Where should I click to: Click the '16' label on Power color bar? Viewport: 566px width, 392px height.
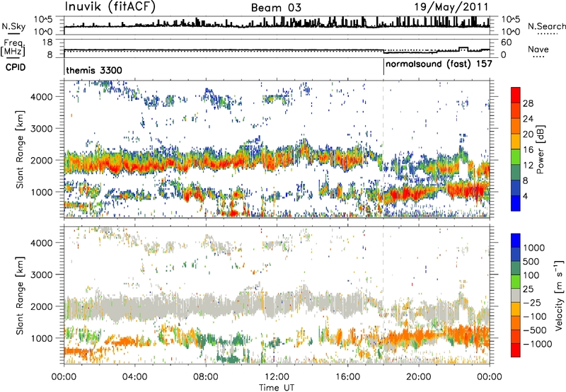pos(528,150)
